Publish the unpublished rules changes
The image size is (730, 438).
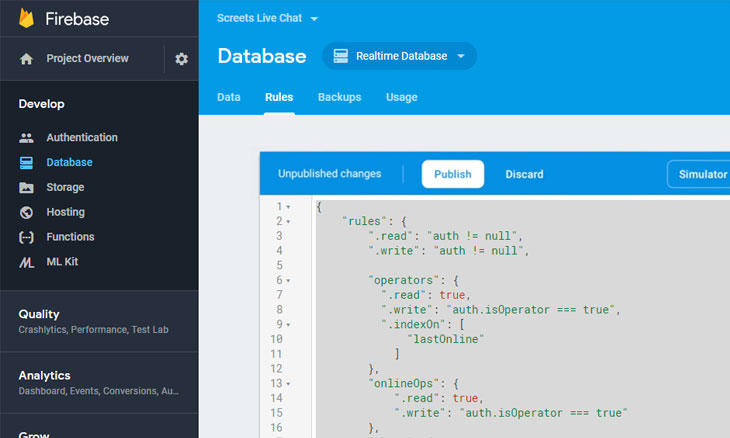pos(453,174)
